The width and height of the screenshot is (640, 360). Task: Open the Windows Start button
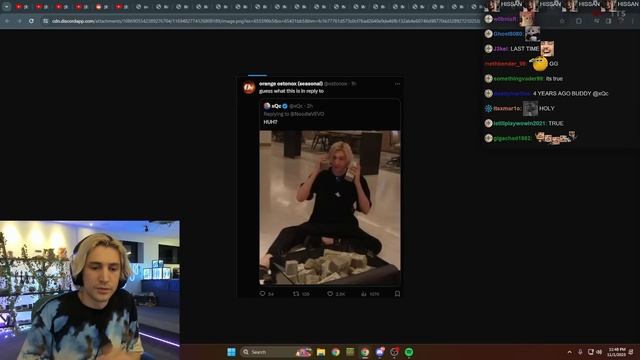tap(231, 352)
